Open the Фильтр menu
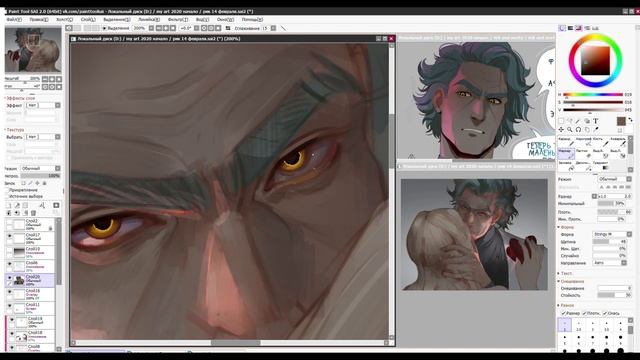Viewport: 640px width, 360px height. pos(178,19)
